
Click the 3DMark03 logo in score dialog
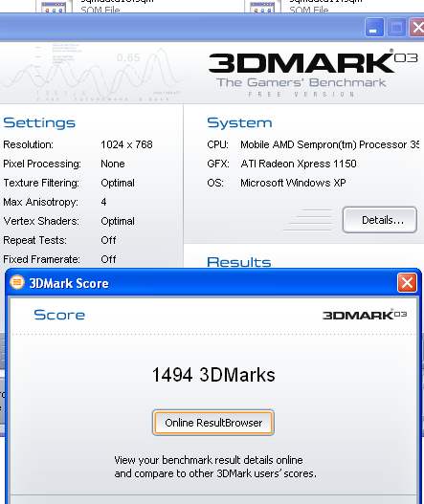[x=365, y=315]
